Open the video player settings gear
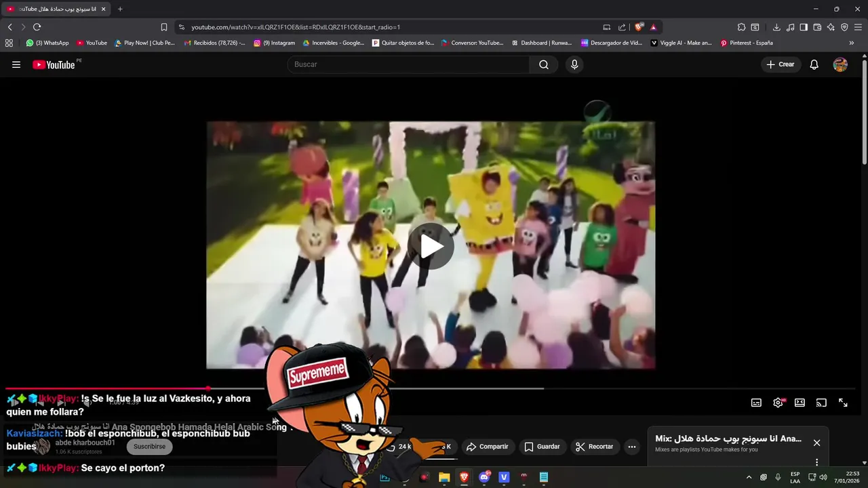Image resolution: width=868 pixels, height=488 pixels. (778, 403)
